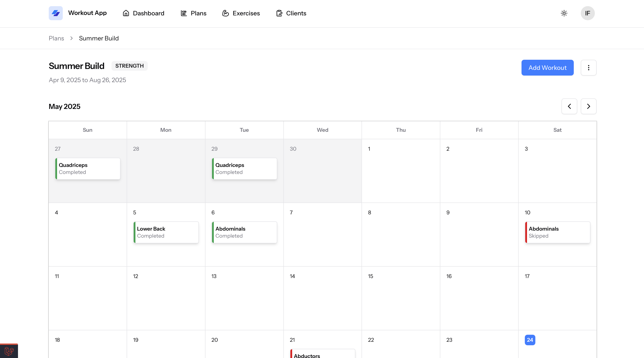Screen dimensions: 644x358
Task: Click the May 2025 month heading
Action: pyautogui.click(x=65, y=107)
